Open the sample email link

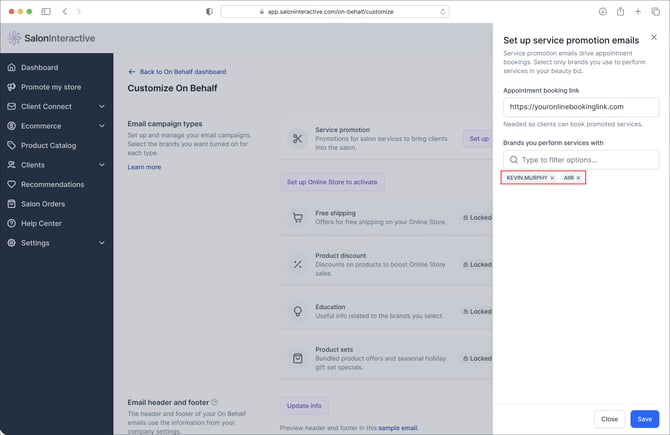398,428
